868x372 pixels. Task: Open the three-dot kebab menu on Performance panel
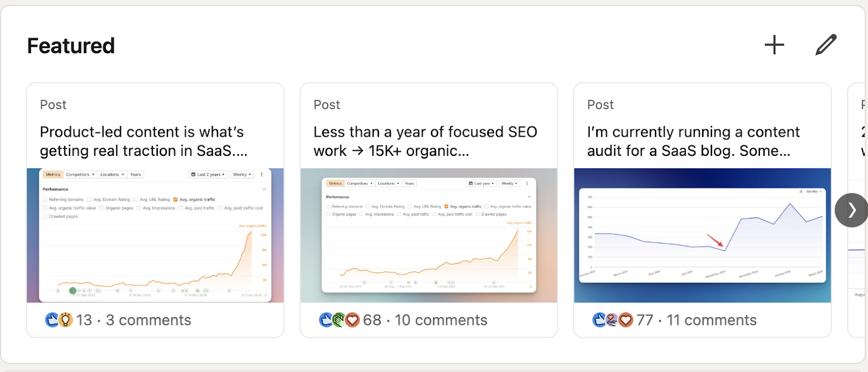tap(261, 174)
